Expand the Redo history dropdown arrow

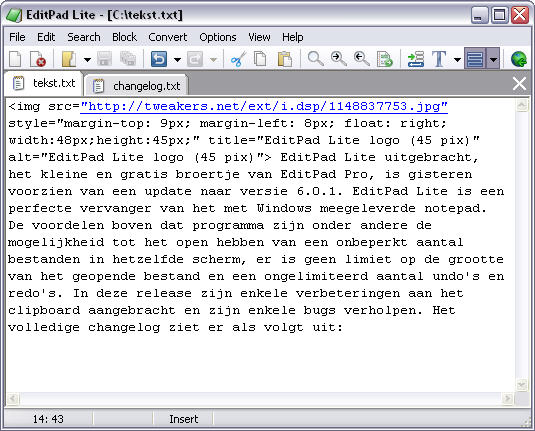pyautogui.click(x=213, y=60)
